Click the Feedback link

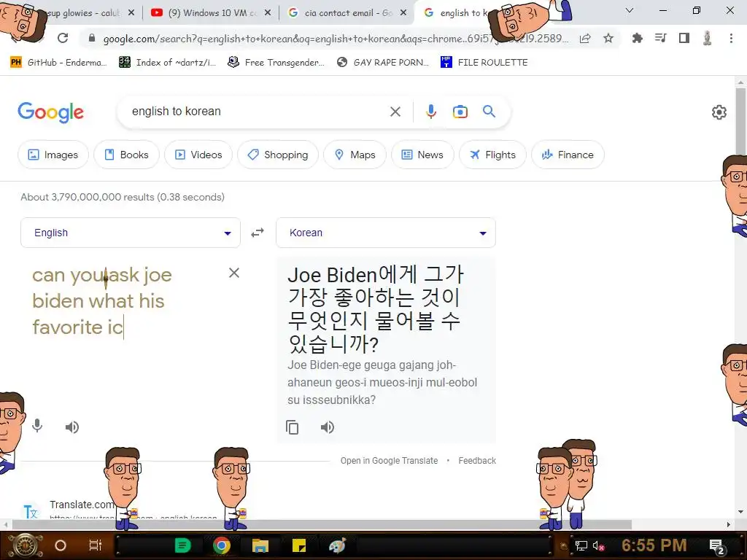point(477,461)
